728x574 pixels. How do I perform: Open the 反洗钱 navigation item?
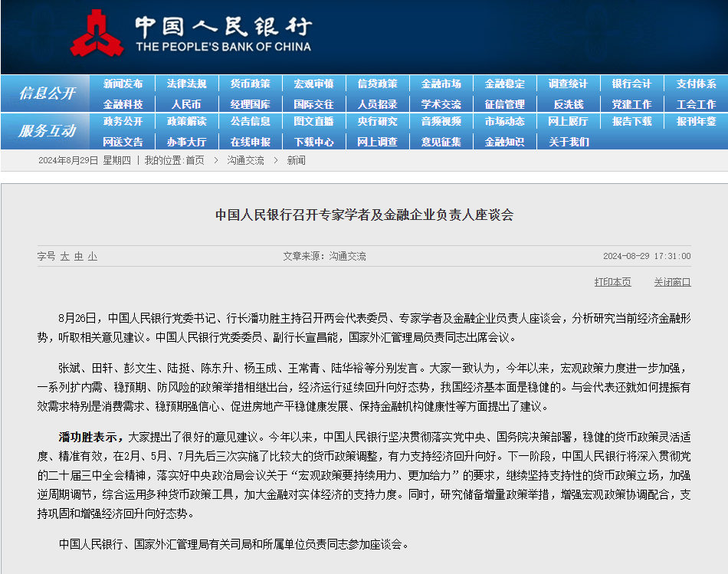[568, 103]
